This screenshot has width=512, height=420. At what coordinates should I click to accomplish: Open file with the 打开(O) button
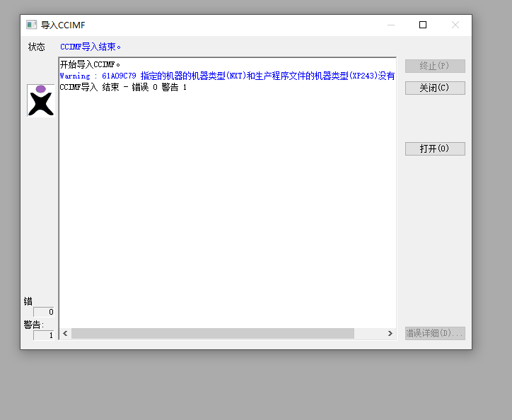(434, 148)
